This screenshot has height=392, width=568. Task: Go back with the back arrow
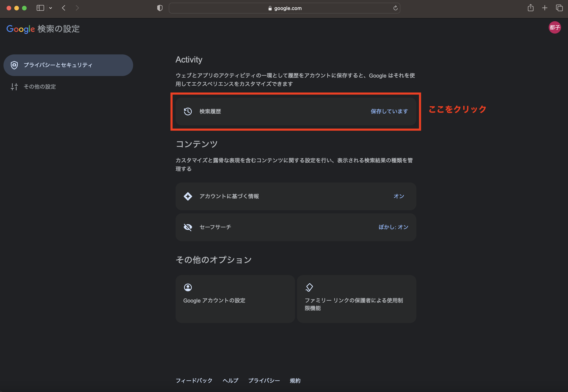(64, 8)
